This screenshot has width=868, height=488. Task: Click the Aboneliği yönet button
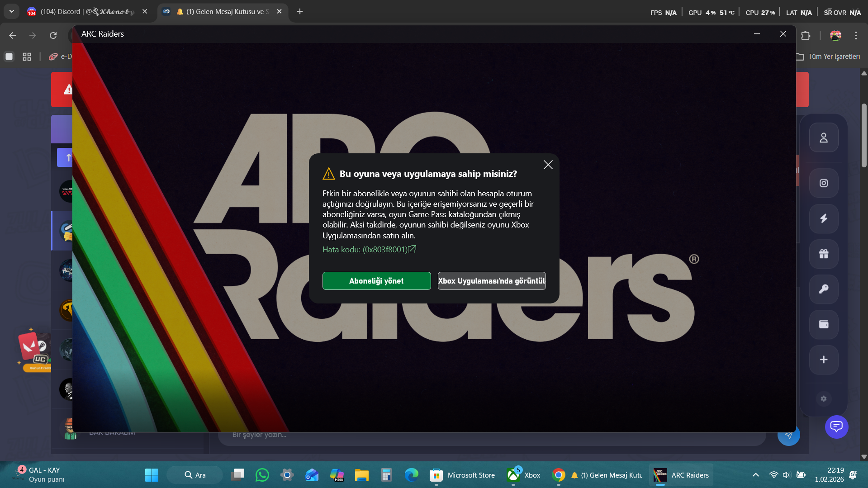pos(376,281)
